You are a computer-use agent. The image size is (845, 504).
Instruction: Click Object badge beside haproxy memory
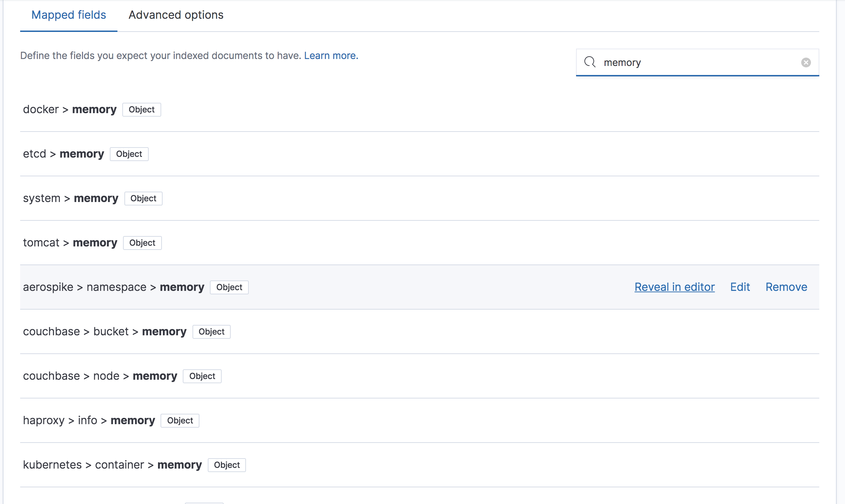point(180,421)
